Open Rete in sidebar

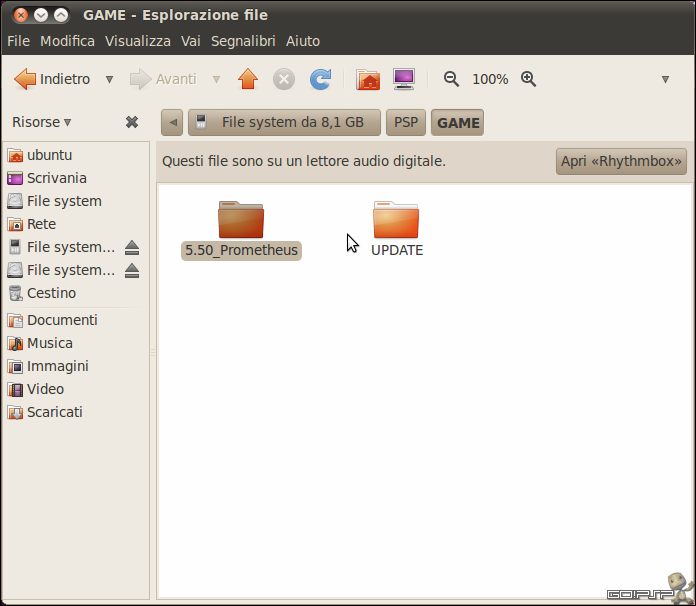click(x=41, y=225)
